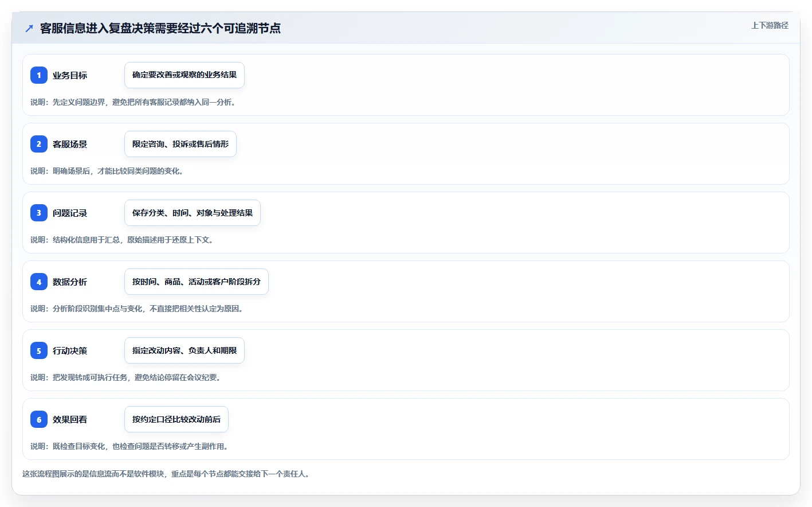Click the 指定改动内容、负责人和期限 chip
The height and width of the screenshot is (507, 812).
[185, 350]
